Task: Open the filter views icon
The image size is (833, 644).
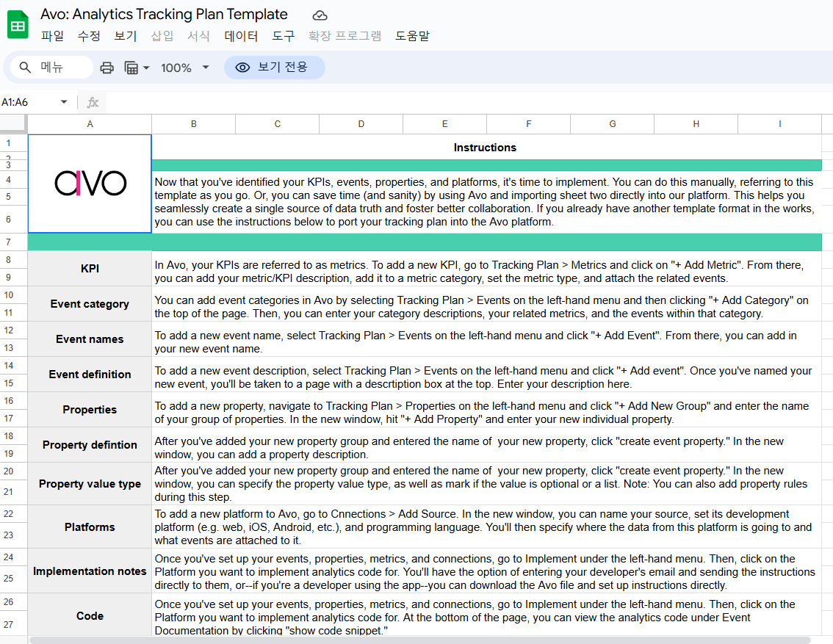Action: [x=131, y=68]
